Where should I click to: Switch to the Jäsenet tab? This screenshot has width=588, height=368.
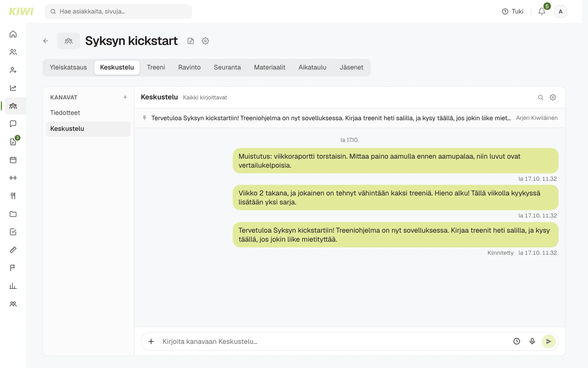coord(351,67)
